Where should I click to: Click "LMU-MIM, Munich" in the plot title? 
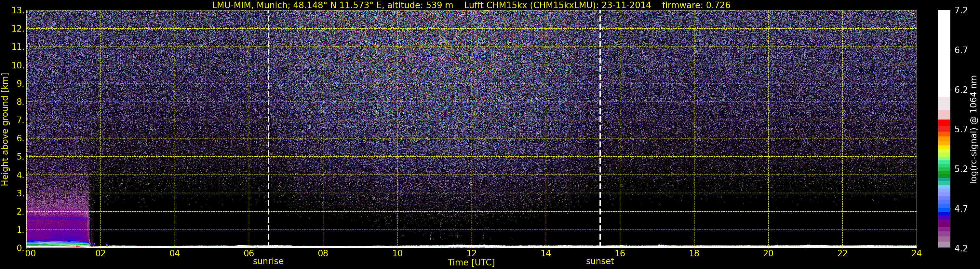click(x=251, y=5)
